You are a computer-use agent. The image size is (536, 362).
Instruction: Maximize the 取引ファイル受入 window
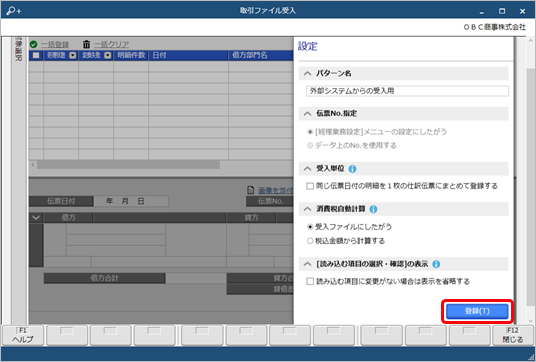pyautogui.click(x=502, y=11)
